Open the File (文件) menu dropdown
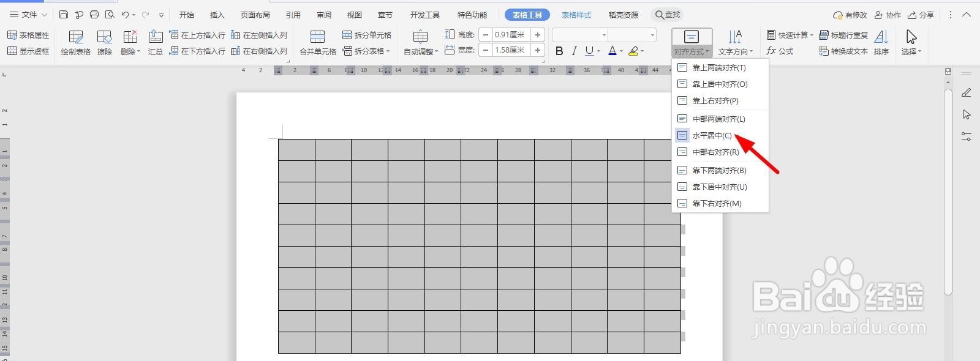The width and height of the screenshot is (980, 361). point(29,15)
